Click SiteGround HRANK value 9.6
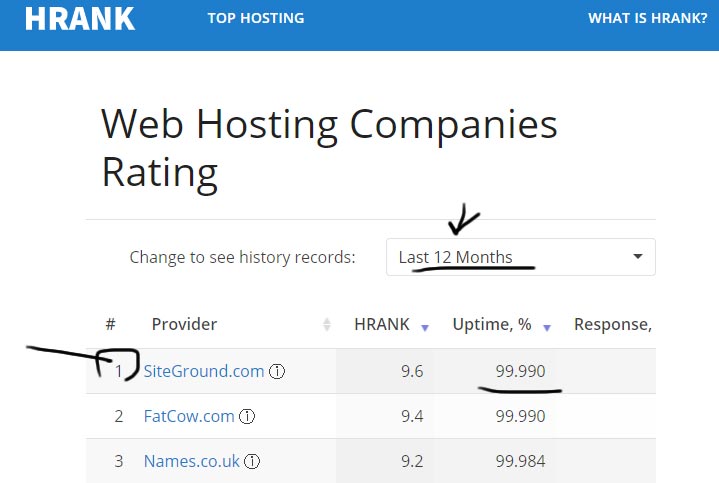This screenshot has height=483, width=719. tap(412, 371)
